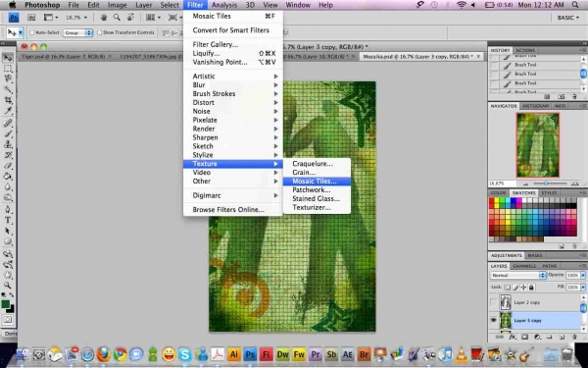Click the Navigator zoom slider
The width and height of the screenshot is (588, 368).
pos(546,184)
